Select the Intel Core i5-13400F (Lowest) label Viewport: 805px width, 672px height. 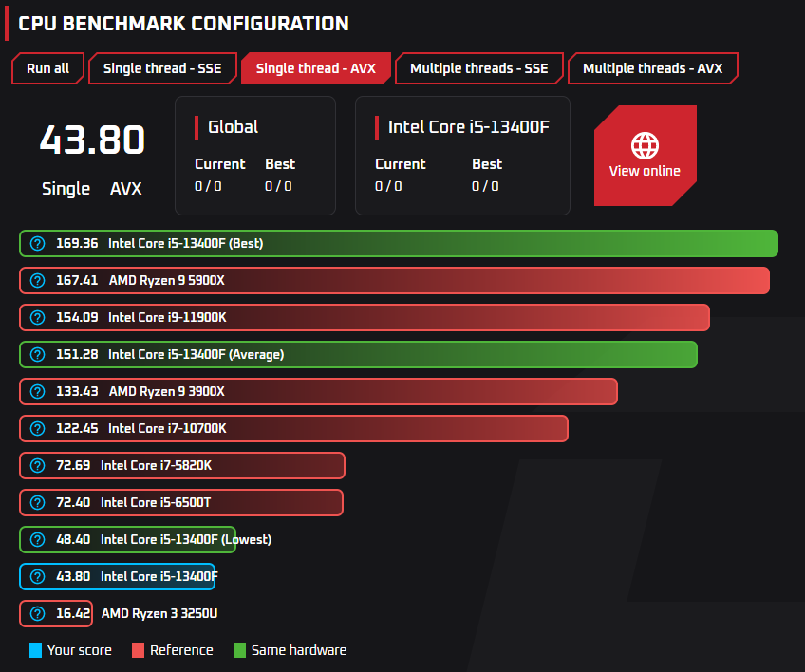point(186,539)
